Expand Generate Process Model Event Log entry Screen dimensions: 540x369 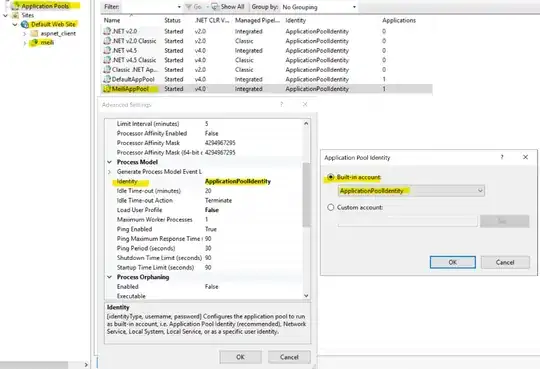[110, 172]
